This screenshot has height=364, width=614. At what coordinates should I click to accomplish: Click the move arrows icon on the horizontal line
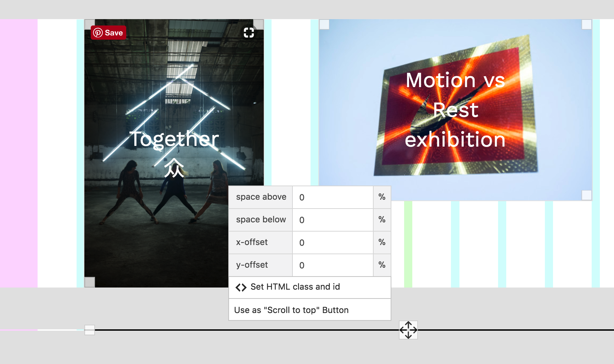point(408,330)
